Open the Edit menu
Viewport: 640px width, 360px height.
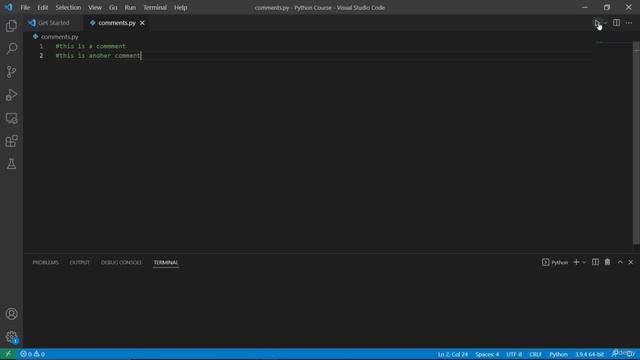point(42,7)
